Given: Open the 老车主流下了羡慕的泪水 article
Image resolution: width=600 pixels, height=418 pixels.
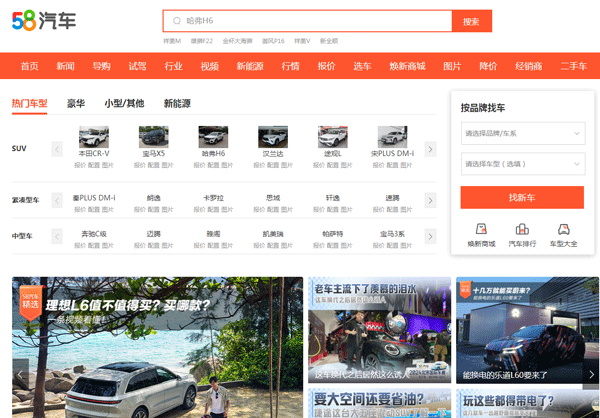Looking at the screenshot, I should point(380,330).
